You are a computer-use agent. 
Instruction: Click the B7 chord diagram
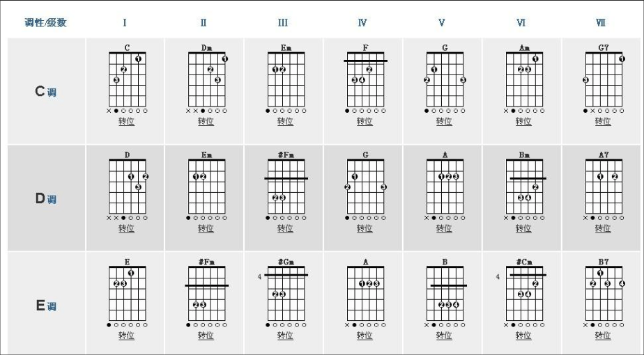604,293
